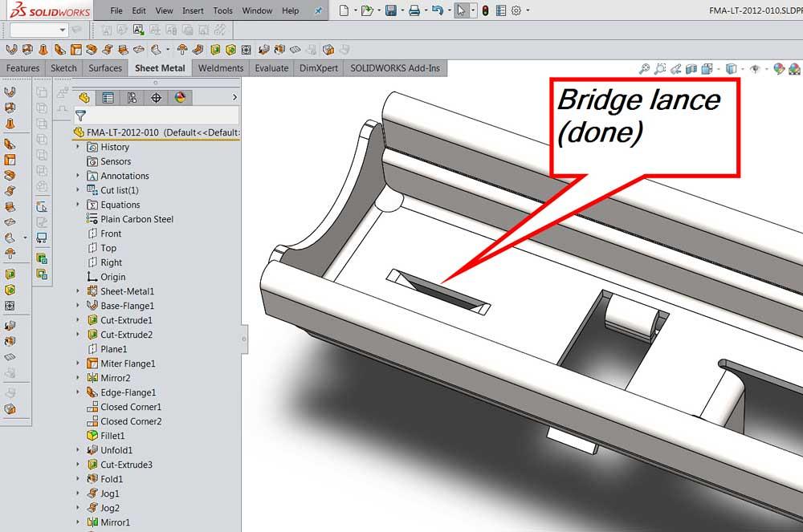Click the Zoom to Fit magnifier icon
803x532 pixels.
(644, 69)
